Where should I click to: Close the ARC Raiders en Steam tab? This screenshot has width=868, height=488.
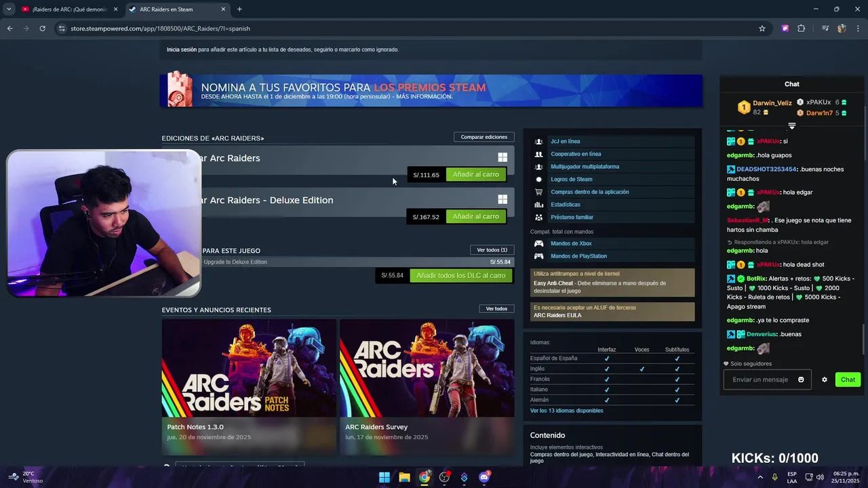pyautogui.click(x=223, y=9)
